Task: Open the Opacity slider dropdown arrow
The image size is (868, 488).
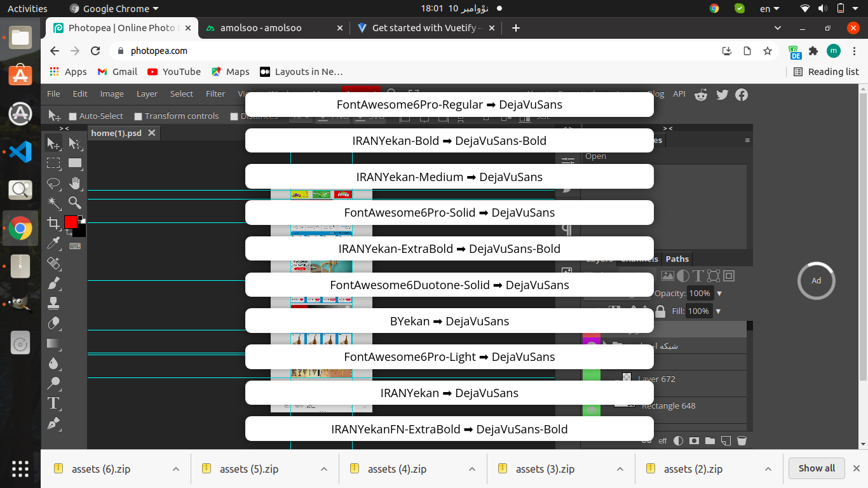Action: [719, 294]
